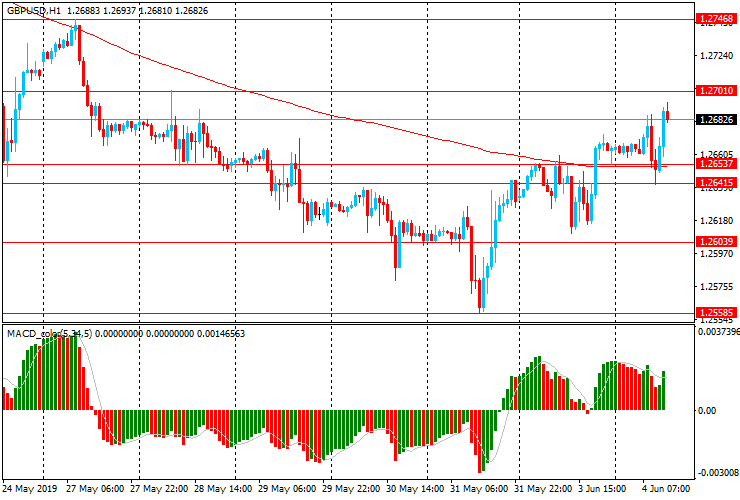Screen dimensions: 740x500
Task: Click the 29 May 06:00 time label
Action: (287, 488)
